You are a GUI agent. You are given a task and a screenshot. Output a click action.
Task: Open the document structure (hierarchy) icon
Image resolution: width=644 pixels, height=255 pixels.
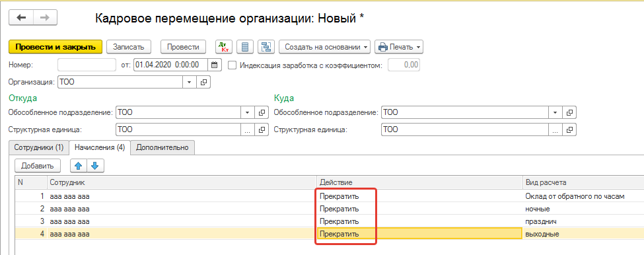tap(266, 47)
